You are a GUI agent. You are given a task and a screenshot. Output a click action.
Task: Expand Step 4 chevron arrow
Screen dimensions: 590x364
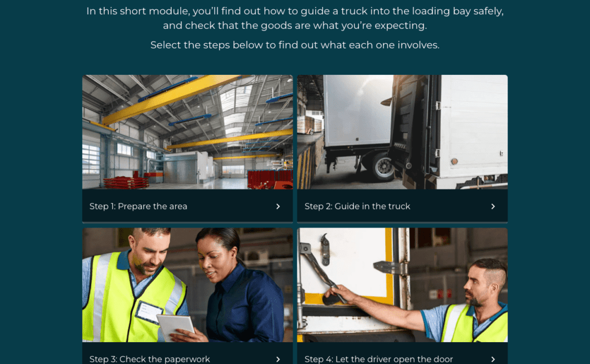(493, 359)
